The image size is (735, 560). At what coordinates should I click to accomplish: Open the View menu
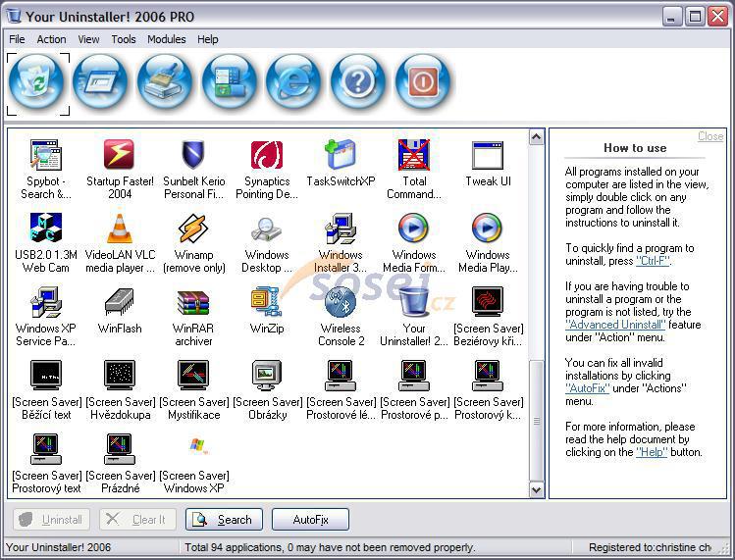tap(88, 39)
